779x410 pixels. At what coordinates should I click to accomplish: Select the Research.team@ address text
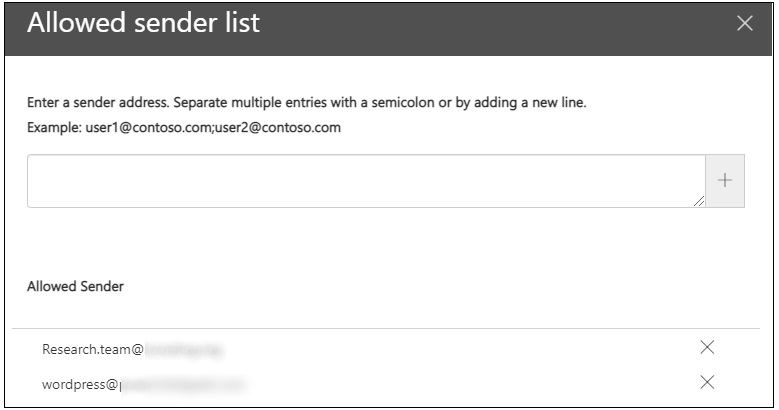point(93,349)
